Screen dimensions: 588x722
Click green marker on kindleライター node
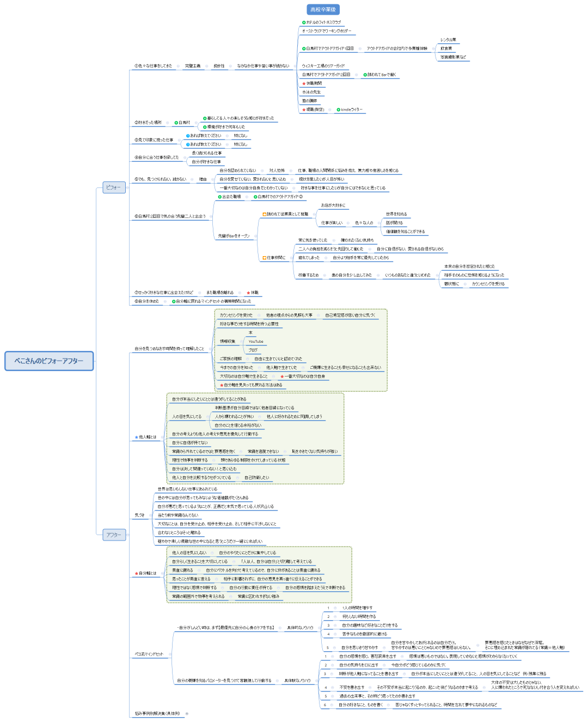coord(339,110)
